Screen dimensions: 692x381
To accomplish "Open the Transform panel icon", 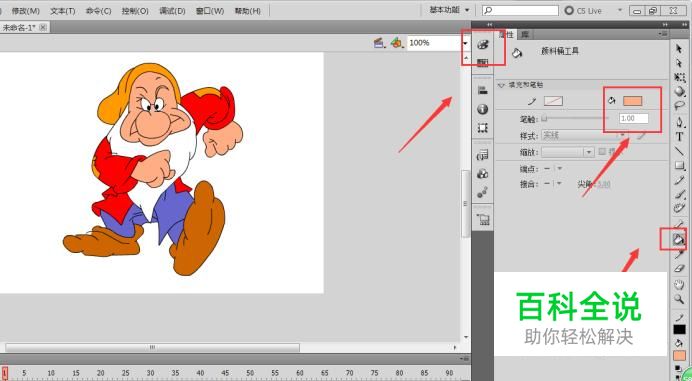I will tap(483, 128).
